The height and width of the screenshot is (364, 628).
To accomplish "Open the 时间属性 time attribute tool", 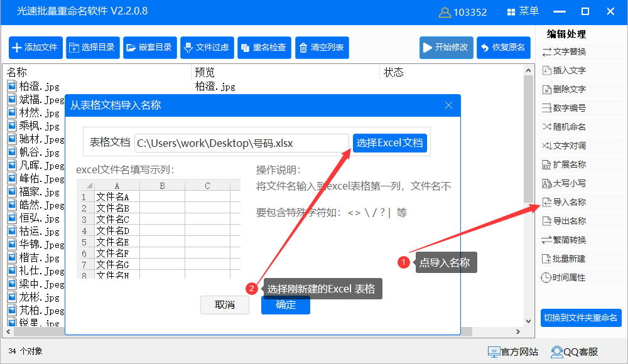I will pyautogui.click(x=563, y=277).
